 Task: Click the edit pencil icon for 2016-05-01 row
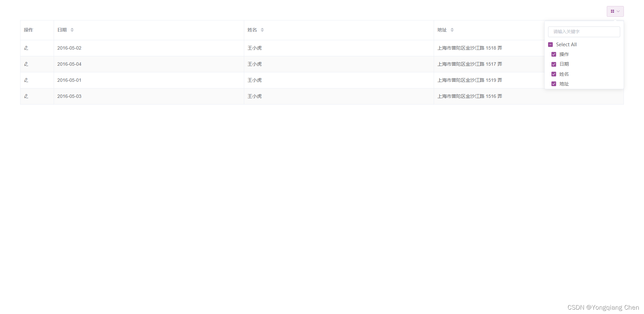26,80
